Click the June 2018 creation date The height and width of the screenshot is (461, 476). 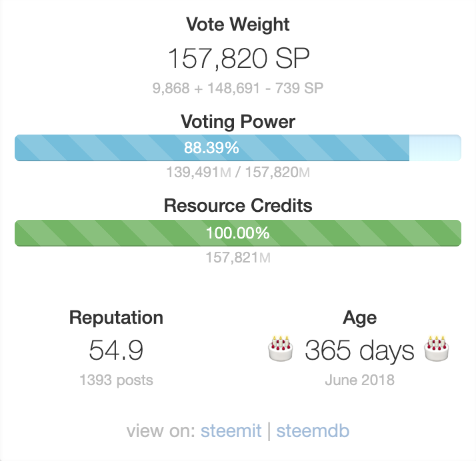[x=359, y=380]
